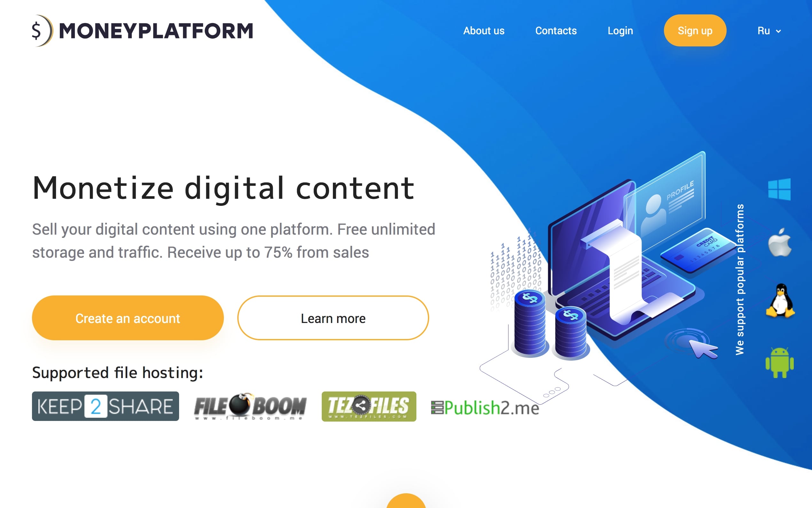Click the Sign up button
The image size is (812, 508).
coord(696,31)
